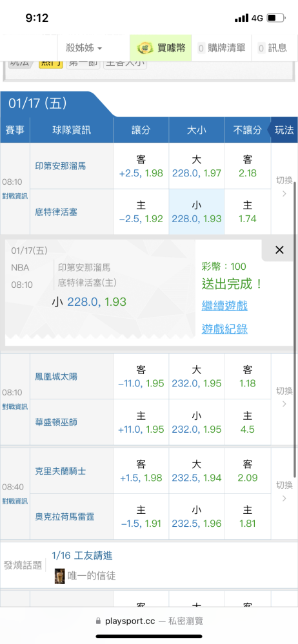Open the 殺姊姊 account dropdown
The image size is (298, 644).
84,48
